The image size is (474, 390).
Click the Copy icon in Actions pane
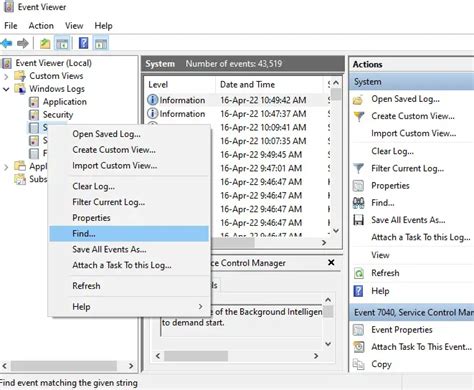pyautogui.click(x=359, y=364)
